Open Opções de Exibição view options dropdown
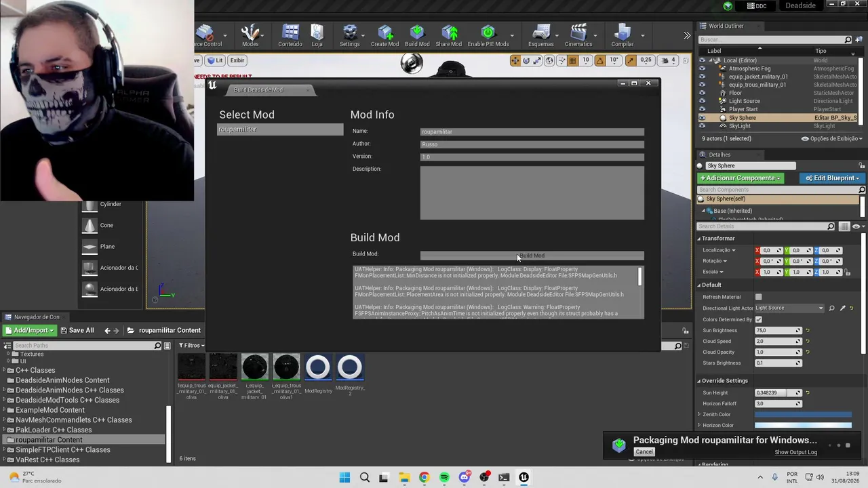 pos(832,138)
